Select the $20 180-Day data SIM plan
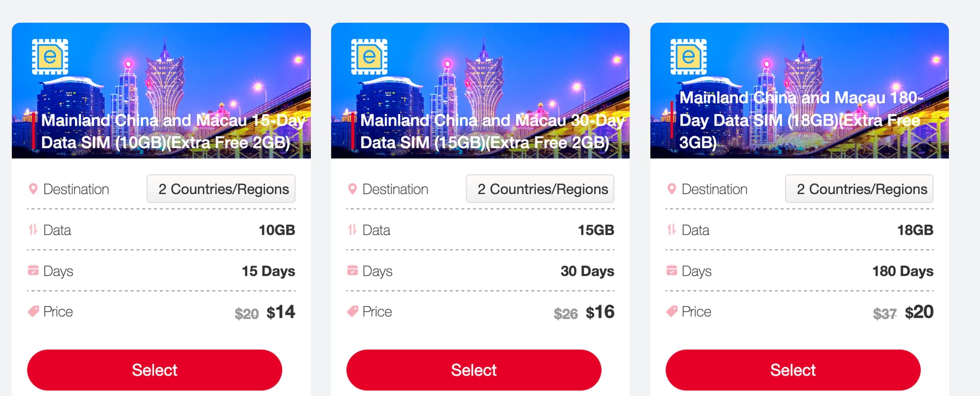This screenshot has height=396, width=980. tap(793, 370)
